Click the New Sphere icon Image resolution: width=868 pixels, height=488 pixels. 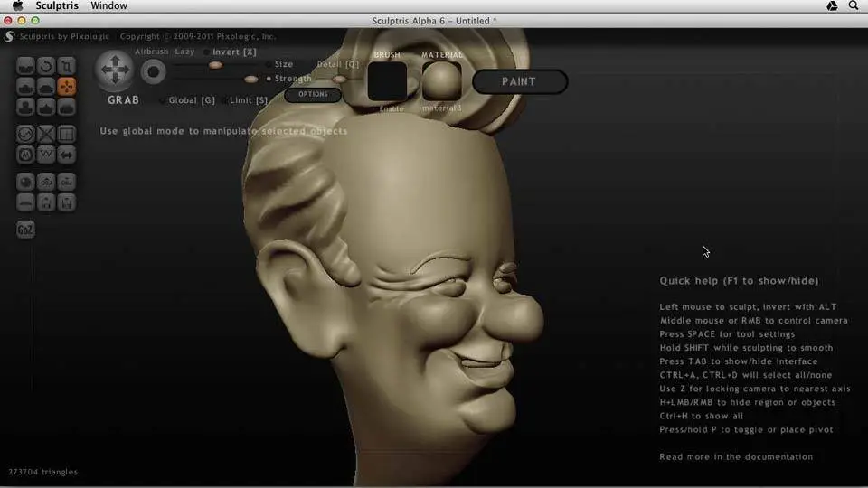(x=25, y=182)
